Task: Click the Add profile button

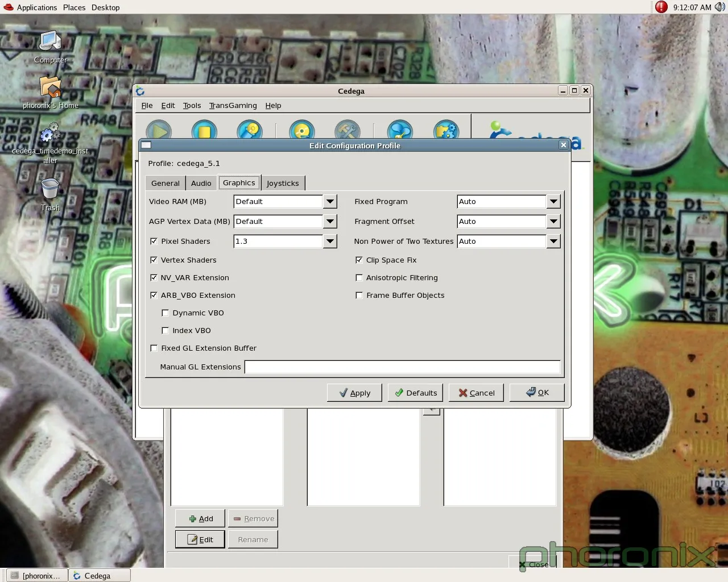Action: click(200, 518)
